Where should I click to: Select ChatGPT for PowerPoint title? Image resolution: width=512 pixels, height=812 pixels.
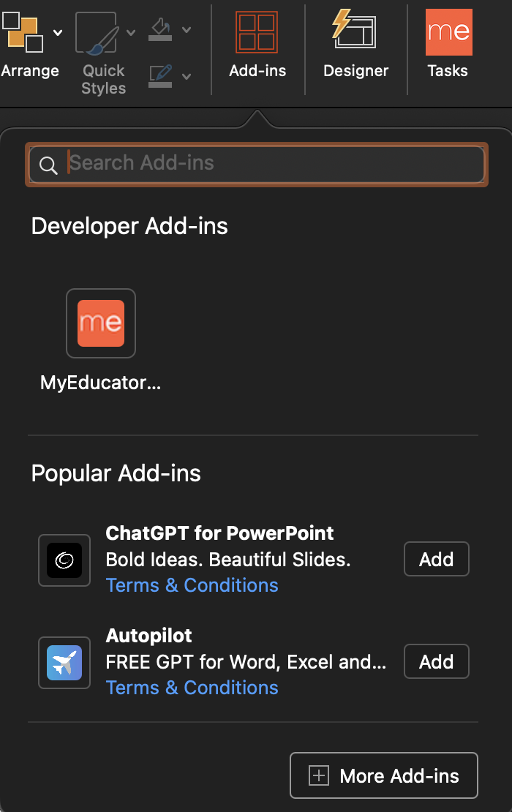219,533
